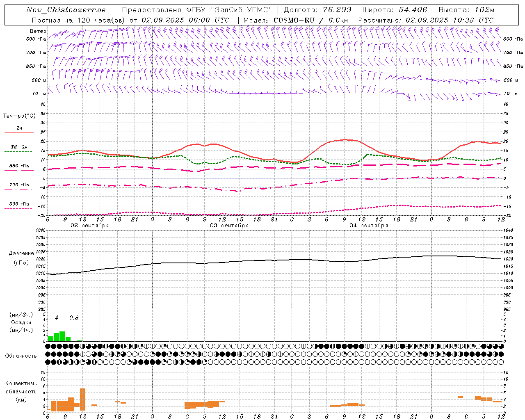Click the 'Модель COSMO-RU / 6.6км' text
Viewport: 525px width, 420px height.
pos(296,20)
